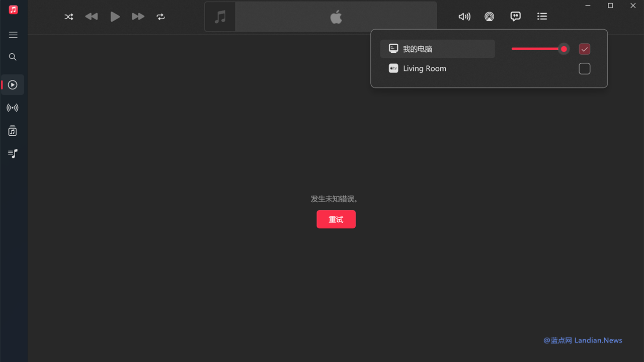Image resolution: width=644 pixels, height=362 pixels.
Task: Click the Apple Music app logo
Action: (x=13, y=10)
